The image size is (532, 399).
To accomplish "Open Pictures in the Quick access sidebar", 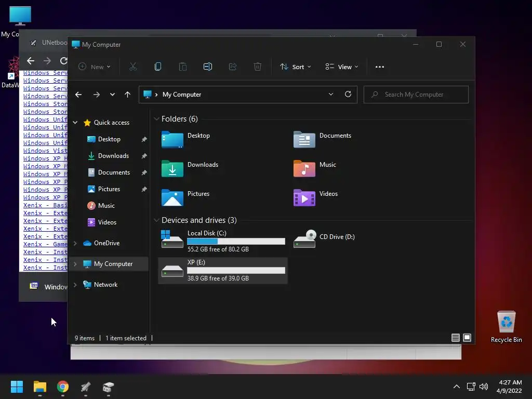I will 109,189.
